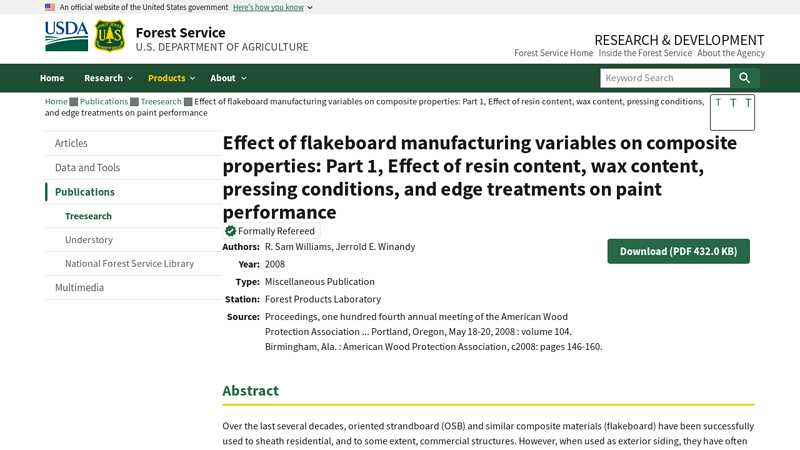
Task: Click the RESEARCH & DEVELOPMENT heading
Action: coord(679,40)
